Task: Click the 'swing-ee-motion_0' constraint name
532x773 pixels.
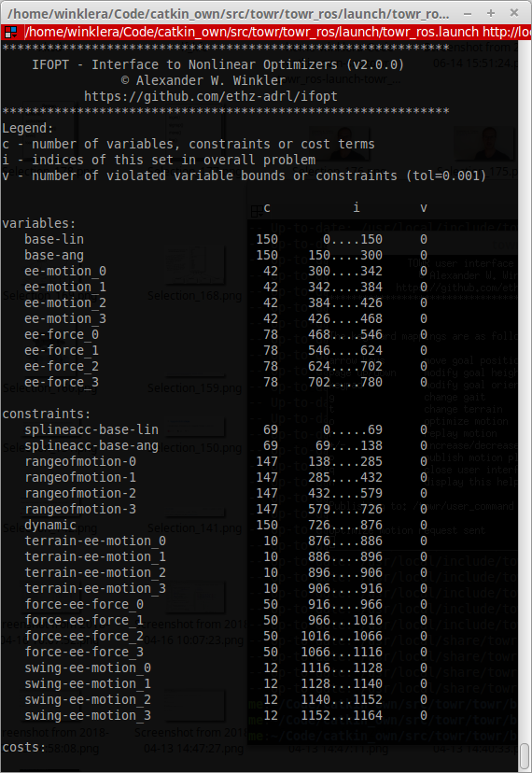Action: tap(88, 668)
